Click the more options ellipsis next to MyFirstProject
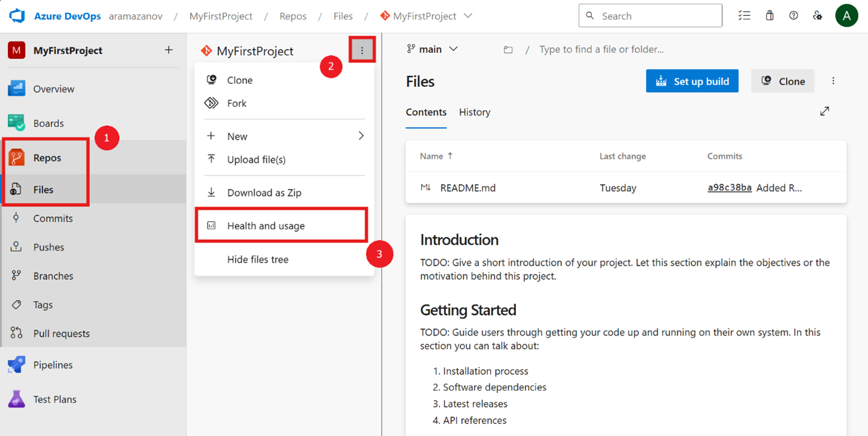The width and height of the screenshot is (868, 436). (x=362, y=50)
